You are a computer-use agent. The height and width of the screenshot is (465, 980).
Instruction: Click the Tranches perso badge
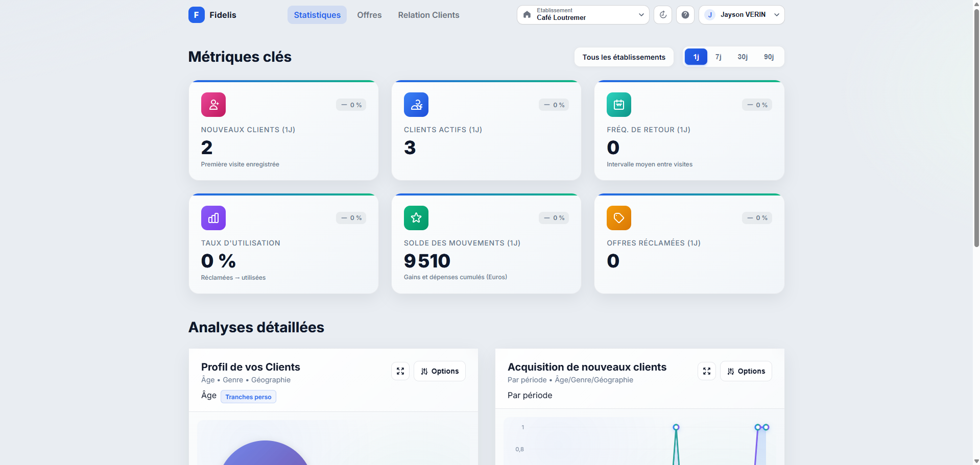coord(248,397)
